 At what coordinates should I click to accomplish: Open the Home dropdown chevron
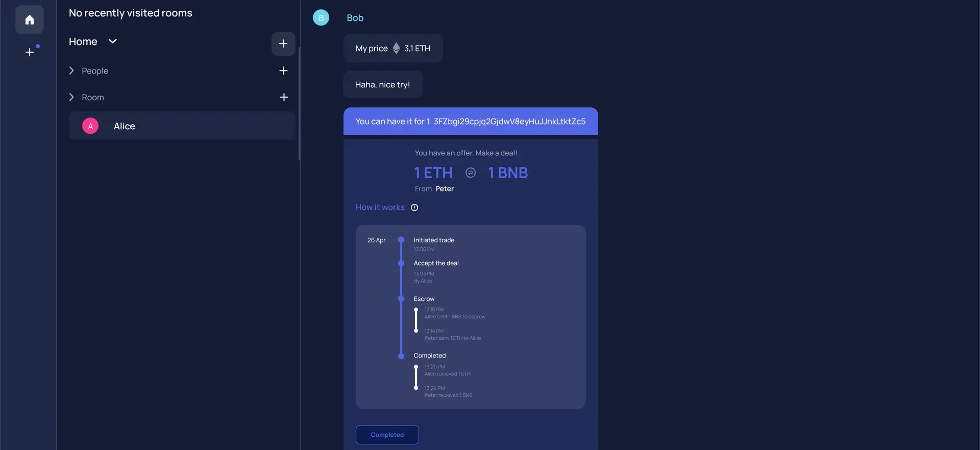(113, 41)
